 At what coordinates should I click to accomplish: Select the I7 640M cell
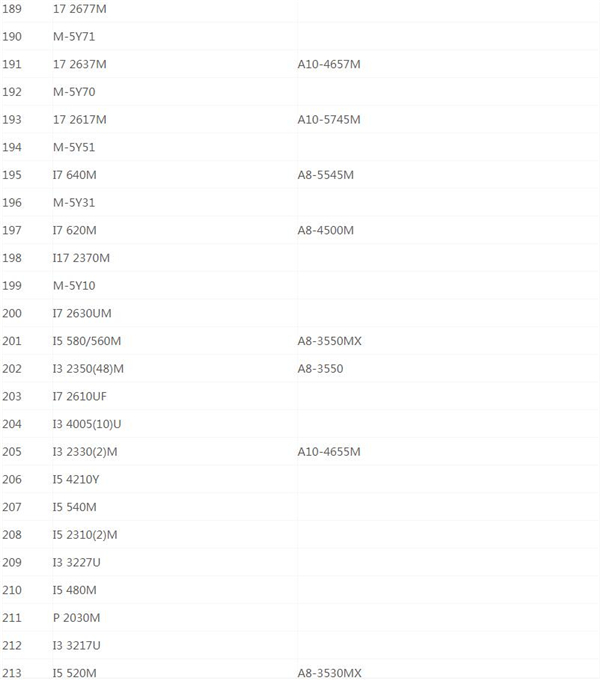point(75,175)
